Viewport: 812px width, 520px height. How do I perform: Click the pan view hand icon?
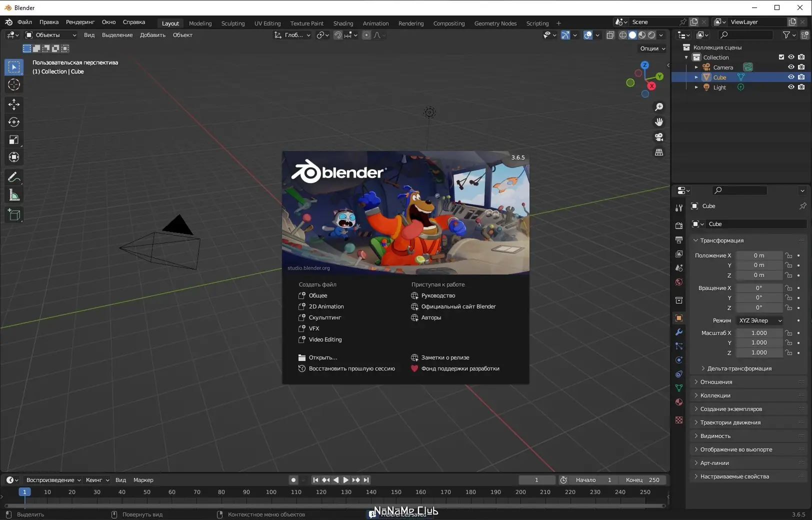659,122
